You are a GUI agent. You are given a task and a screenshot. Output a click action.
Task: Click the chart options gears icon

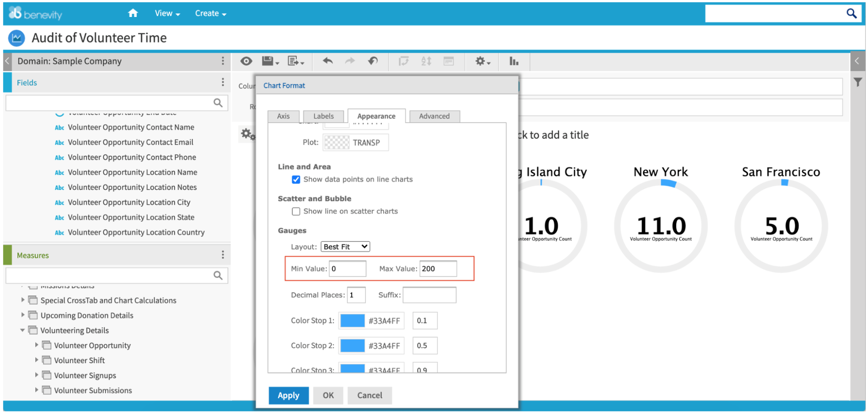pyautogui.click(x=248, y=134)
